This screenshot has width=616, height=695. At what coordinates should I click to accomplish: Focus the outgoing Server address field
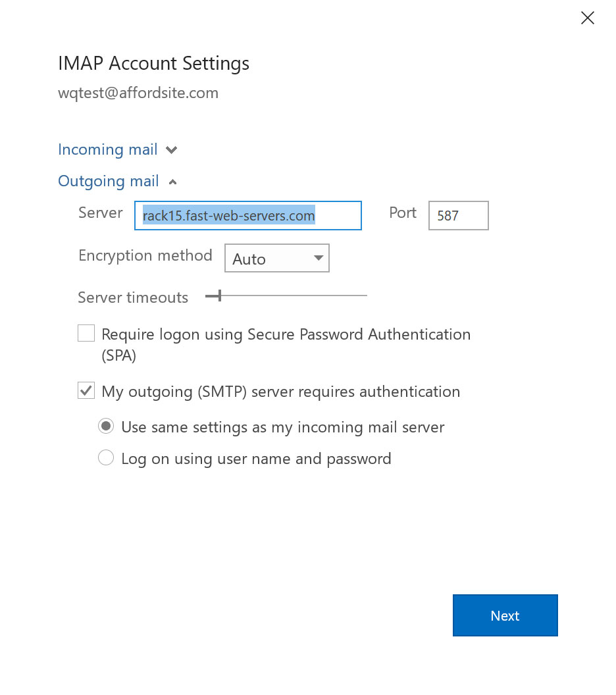point(248,215)
